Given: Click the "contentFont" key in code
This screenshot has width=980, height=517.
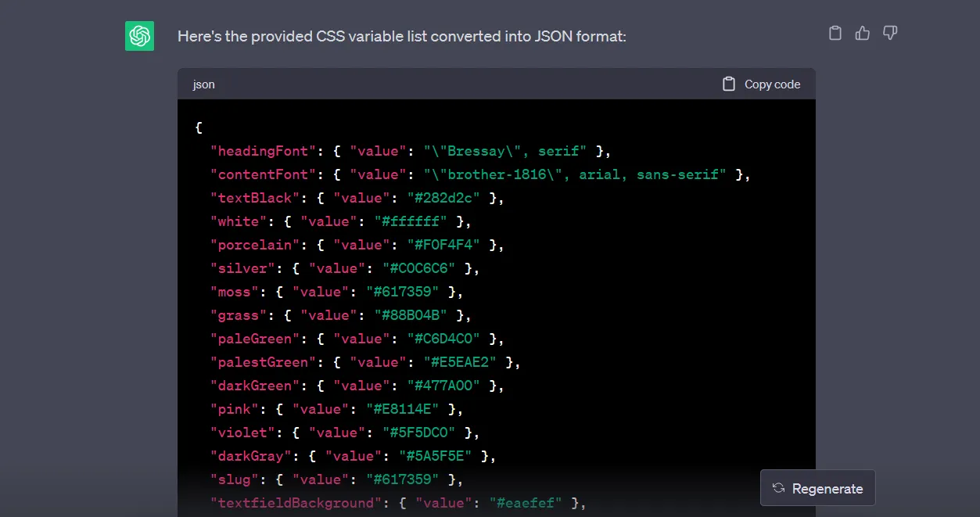Looking at the screenshot, I should pyautogui.click(x=264, y=174).
